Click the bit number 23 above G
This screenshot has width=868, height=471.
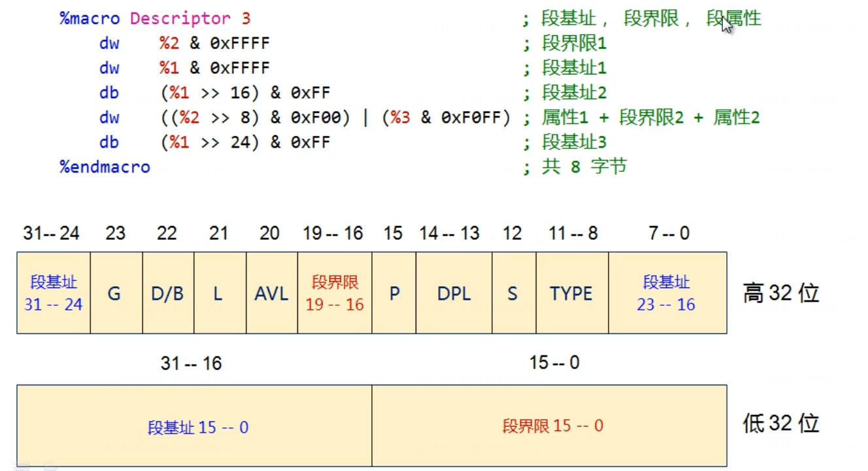point(115,233)
